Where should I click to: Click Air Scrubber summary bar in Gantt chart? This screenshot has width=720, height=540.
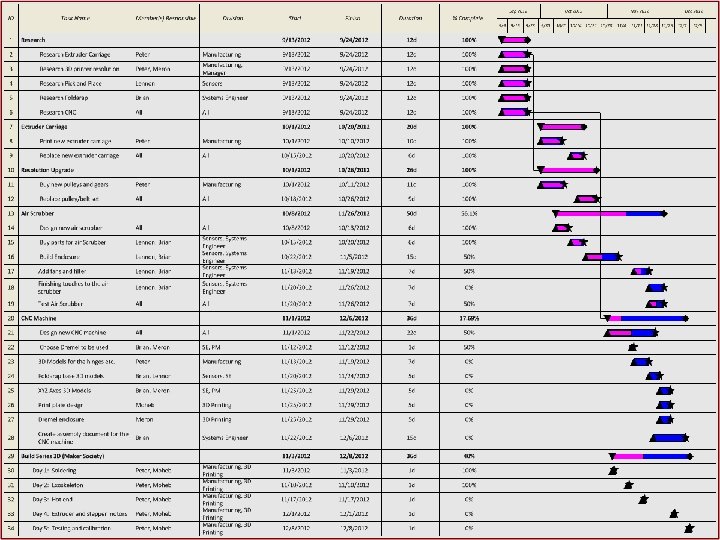(610, 214)
